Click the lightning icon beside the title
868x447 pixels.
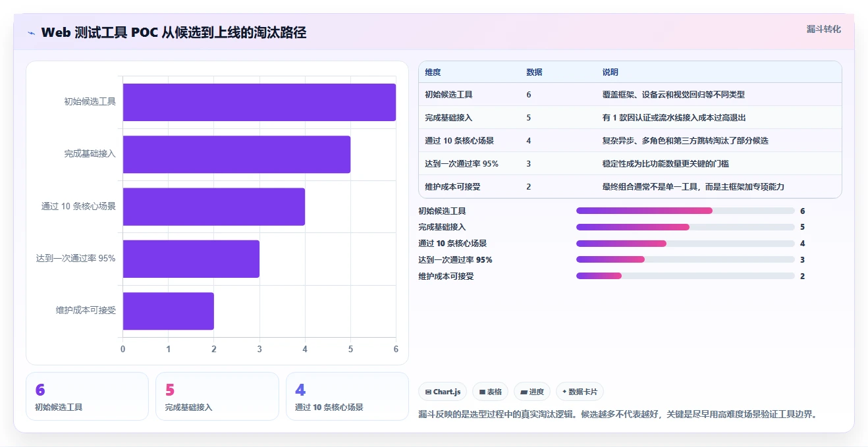(31, 33)
